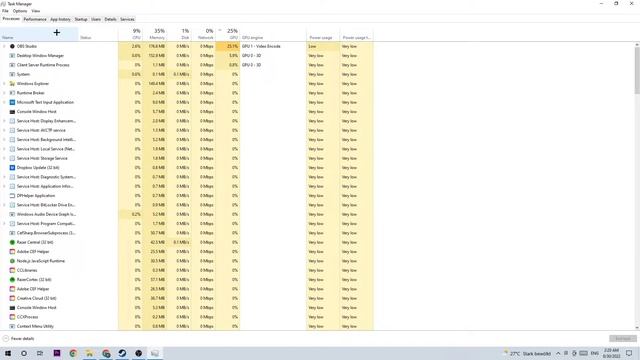Sort by the CPU column header
The width and height of the screenshot is (640, 360).
(x=131, y=34)
